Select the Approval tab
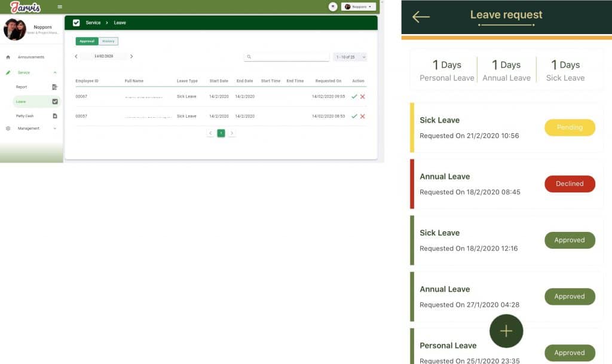612x364 pixels. point(87,41)
